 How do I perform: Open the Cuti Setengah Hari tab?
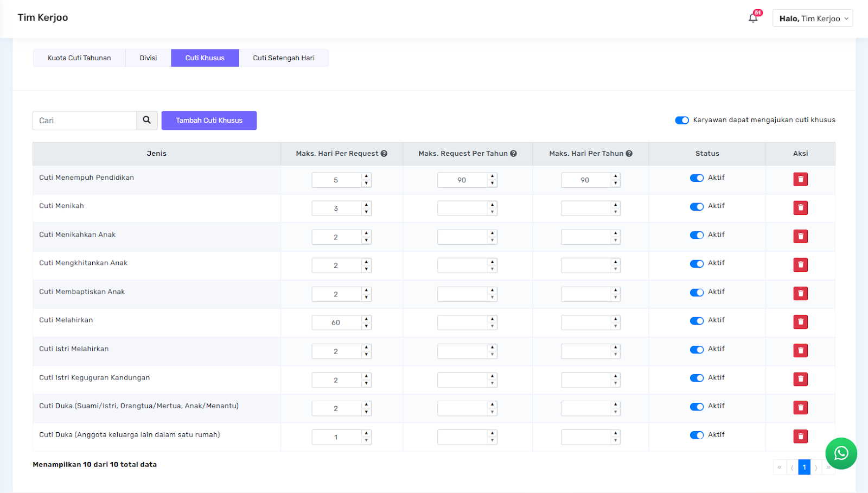[x=284, y=58]
